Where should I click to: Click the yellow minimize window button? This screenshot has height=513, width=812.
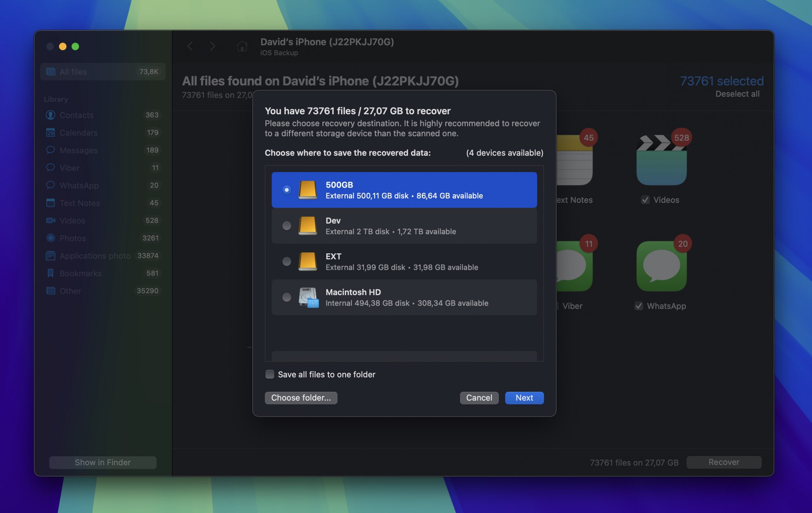click(63, 46)
